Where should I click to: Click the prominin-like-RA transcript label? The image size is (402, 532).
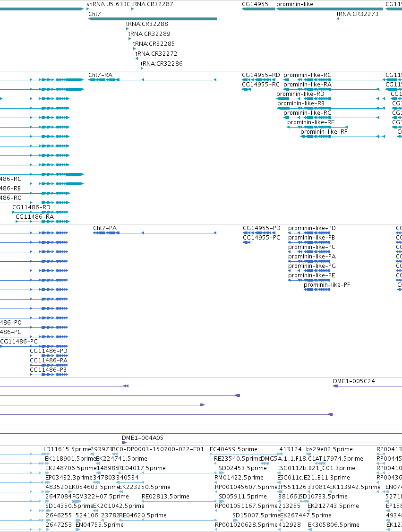pyautogui.click(x=308, y=85)
